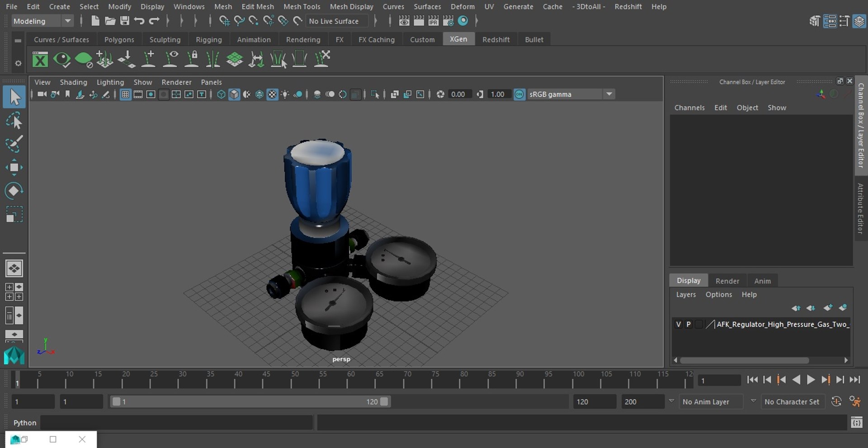Click Options in the layer editor
The height and width of the screenshot is (448, 868).
pos(718,294)
